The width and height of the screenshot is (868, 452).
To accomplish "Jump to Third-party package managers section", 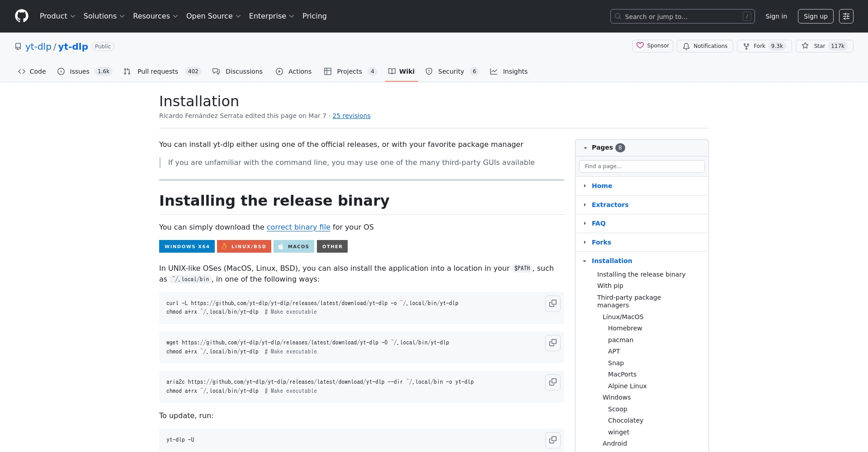I will pos(629,301).
